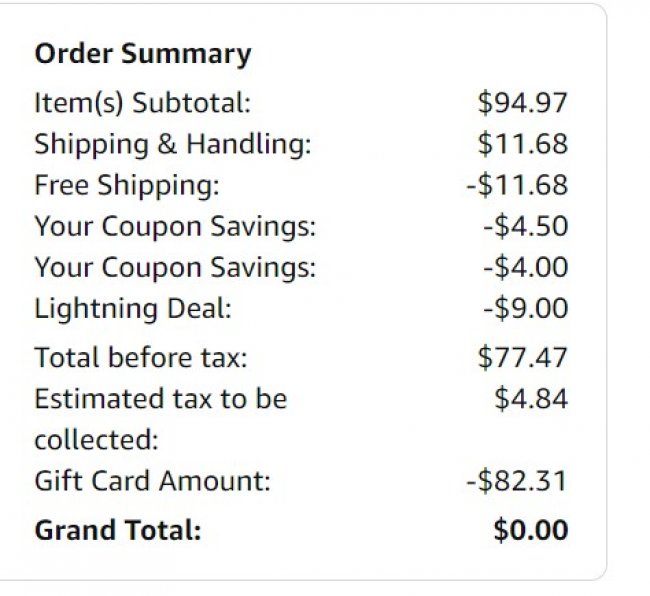650x596 pixels.
Task: Click the Shipping & Handling label
Action: pos(173,144)
